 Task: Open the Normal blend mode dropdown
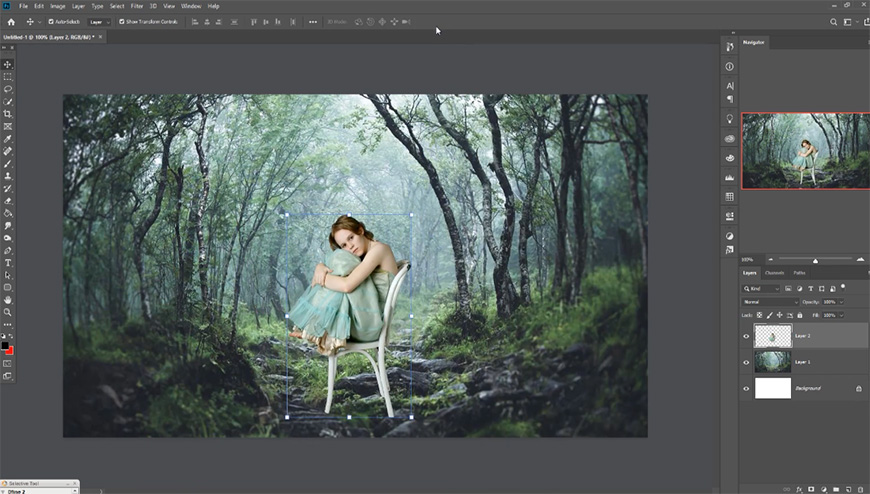point(770,302)
